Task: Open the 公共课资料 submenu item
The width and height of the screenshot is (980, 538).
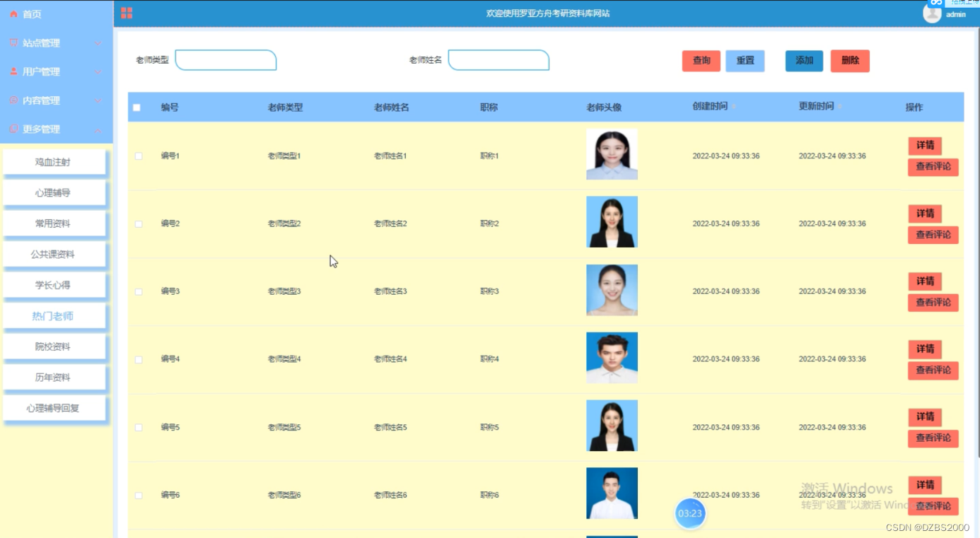Action: 54,254
